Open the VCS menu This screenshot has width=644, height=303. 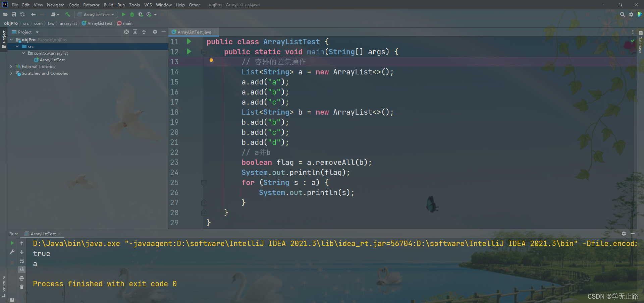click(148, 5)
